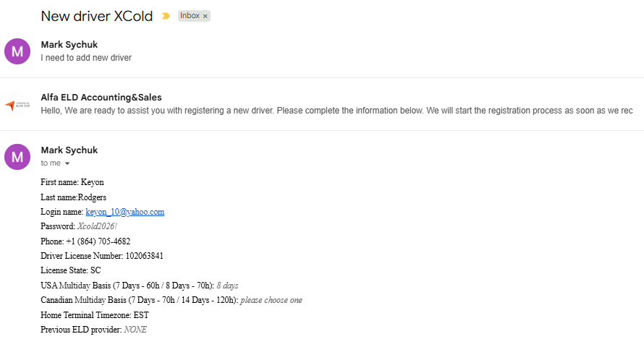644x347 pixels.
Task: Click the "8 days" multiday basis value
Action: (x=227, y=286)
